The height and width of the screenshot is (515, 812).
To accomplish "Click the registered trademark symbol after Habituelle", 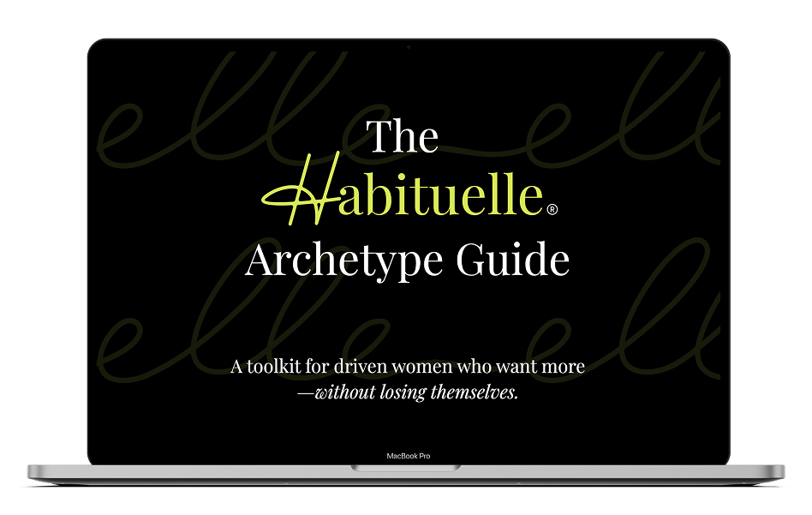I will [x=552, y=209].
